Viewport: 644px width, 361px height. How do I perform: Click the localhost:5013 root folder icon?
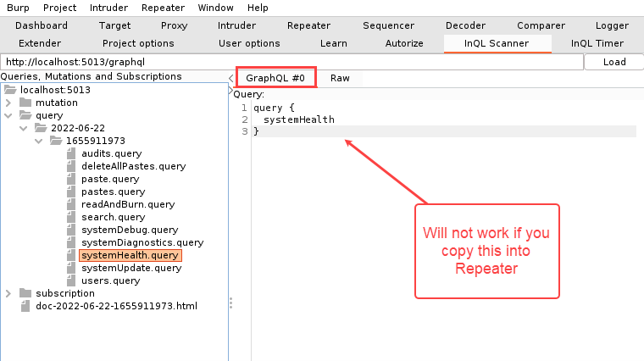pyautogui.click(x=11, y=90)
